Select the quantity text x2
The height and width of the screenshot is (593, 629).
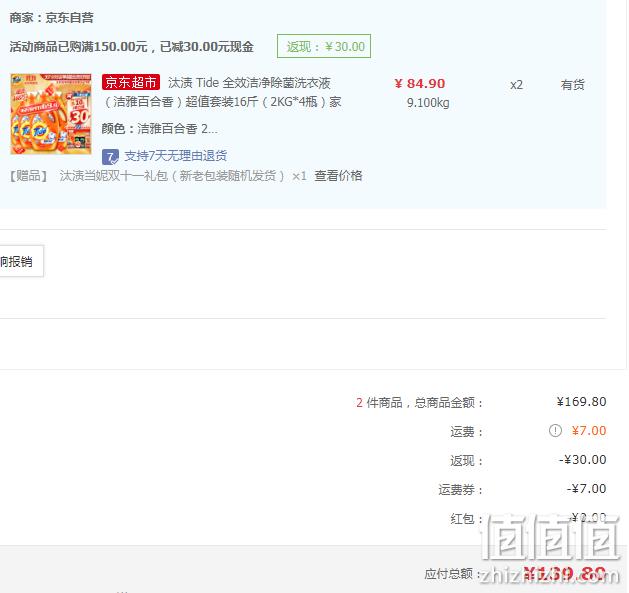coord(516,85)
